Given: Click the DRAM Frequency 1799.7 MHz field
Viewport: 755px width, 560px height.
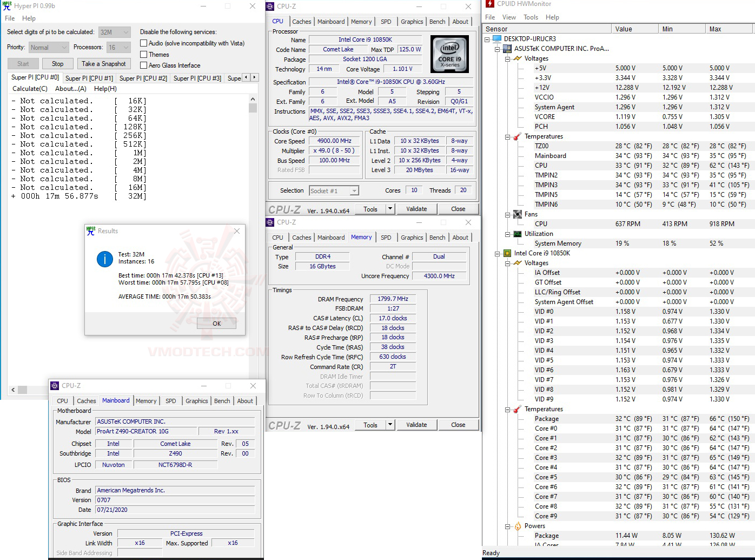Looking at the screenshot, I should tap(393, 299).
